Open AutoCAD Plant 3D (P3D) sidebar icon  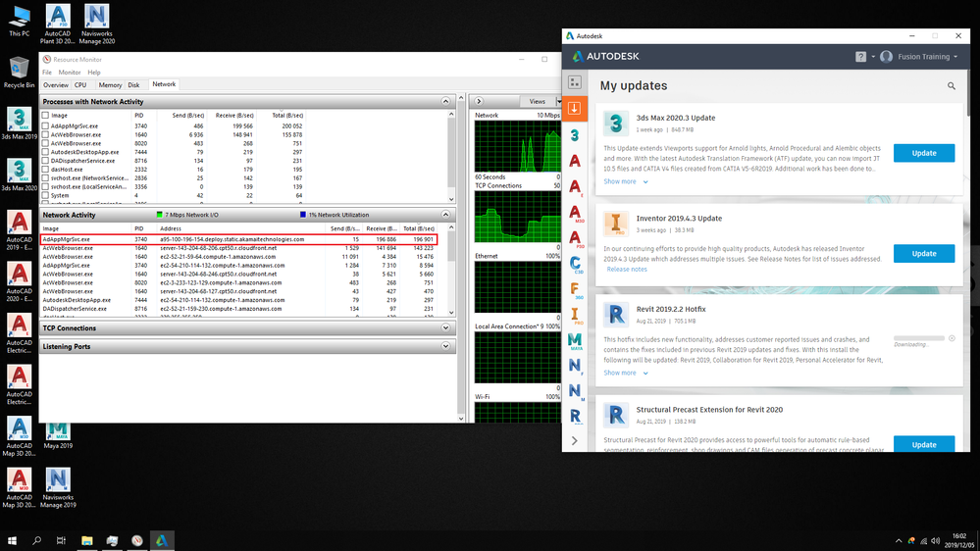coord(576,238)
